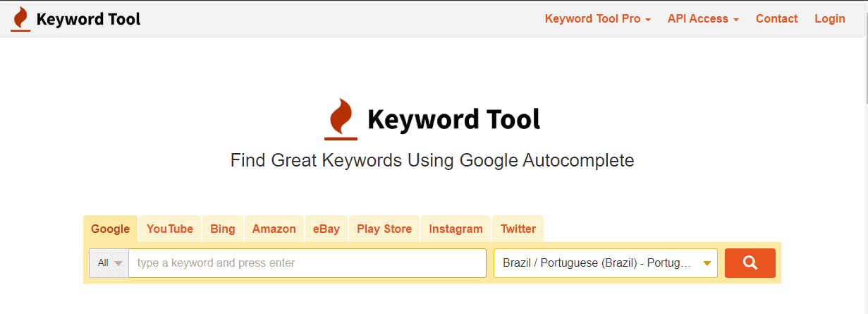
Task: Click the orange magnifier search button
Action: pos(750,263)
